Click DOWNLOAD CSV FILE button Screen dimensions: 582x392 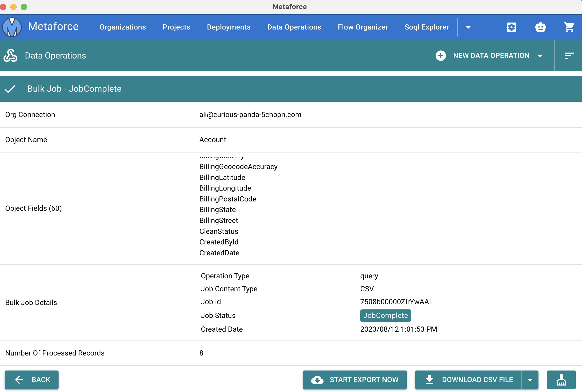tap(468, 380)
